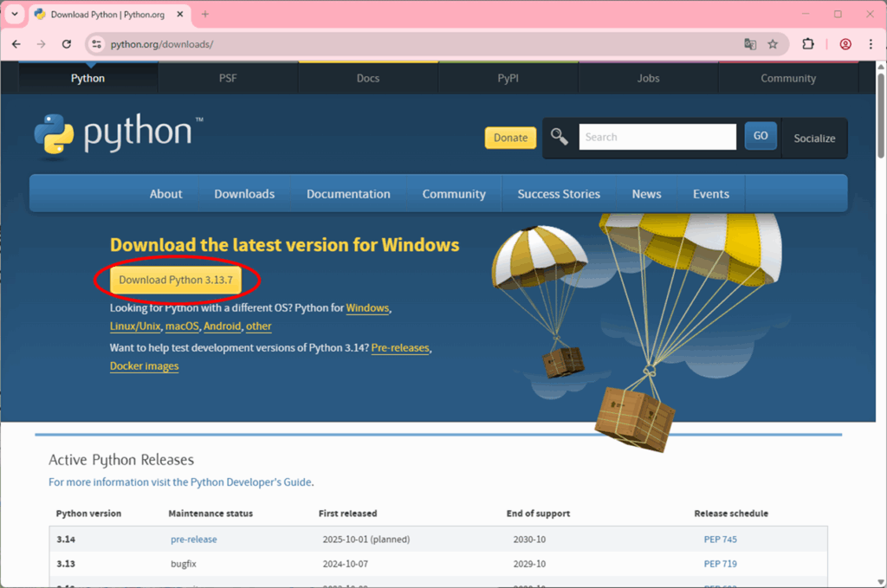Open the Documentation menu
This screenshot has width=887, height=588.
click(348, 194)
